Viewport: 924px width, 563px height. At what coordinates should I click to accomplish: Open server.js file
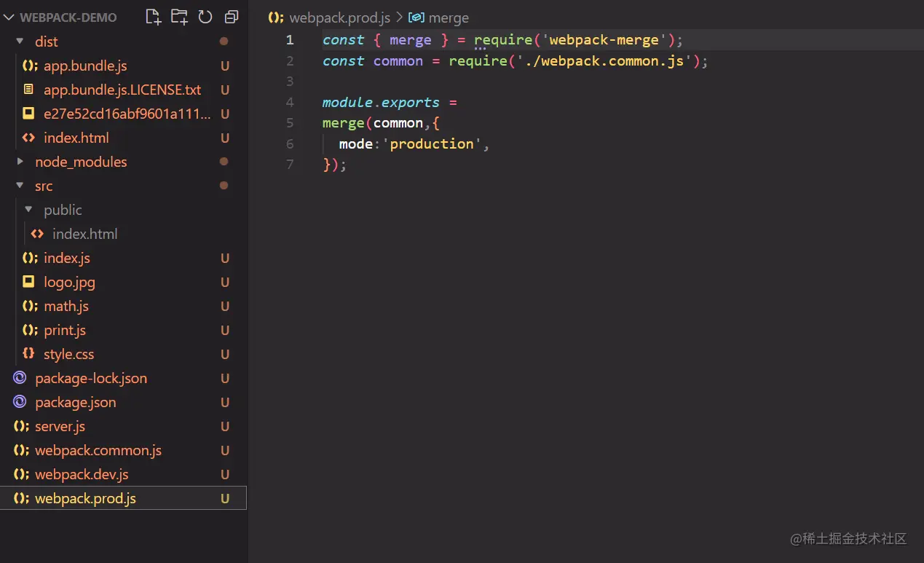click(60, 426)
